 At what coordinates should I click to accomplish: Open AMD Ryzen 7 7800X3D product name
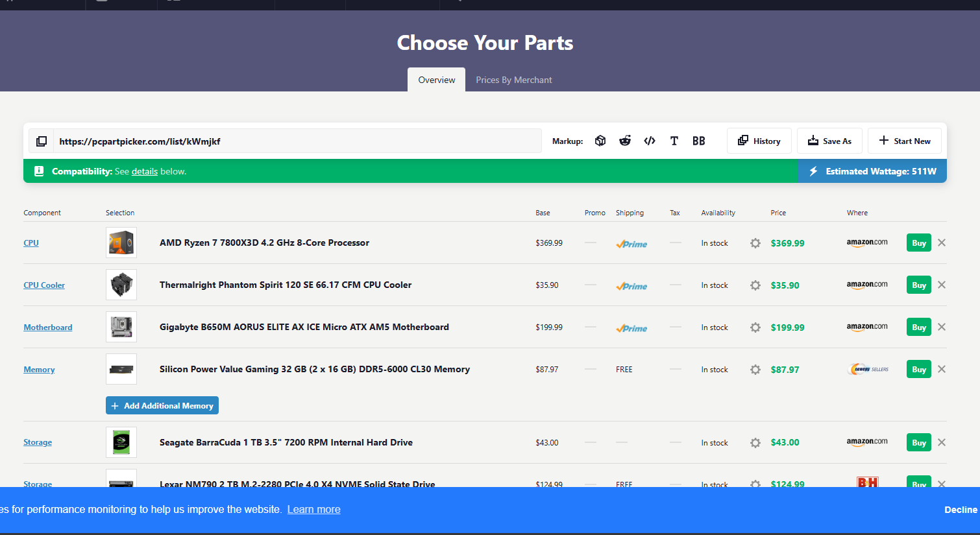(x=264, y=243)
